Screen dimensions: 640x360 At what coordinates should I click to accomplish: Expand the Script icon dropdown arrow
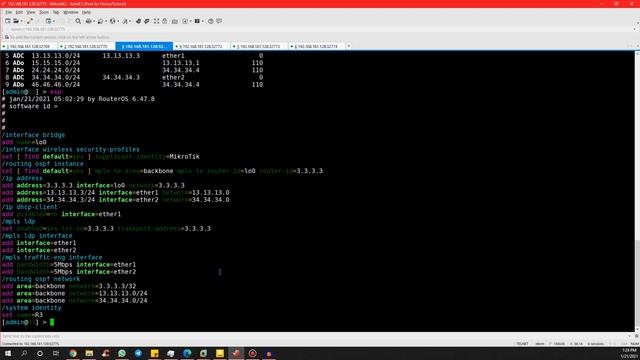click(191, 21)
